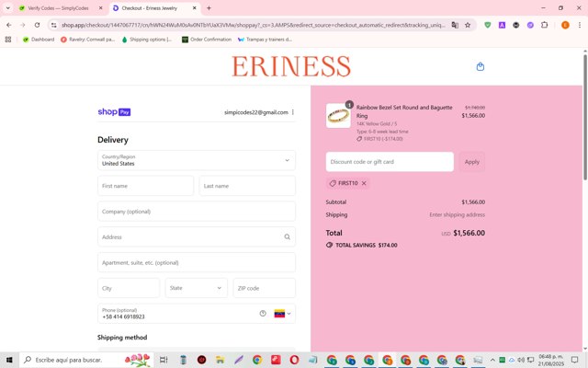The image size is (588, 368).
Task: Click the Translate page icon in address bar
Action: click(455, 25)
